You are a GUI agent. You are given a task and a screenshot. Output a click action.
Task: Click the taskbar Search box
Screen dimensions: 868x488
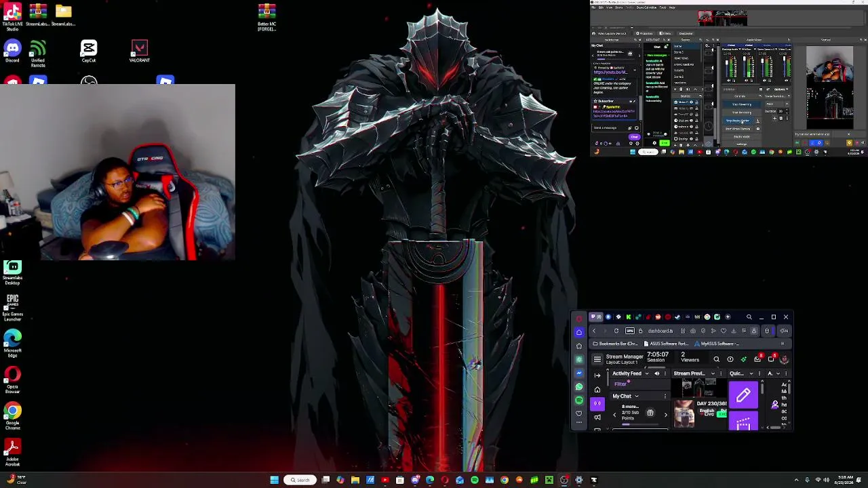click(300, 480)
